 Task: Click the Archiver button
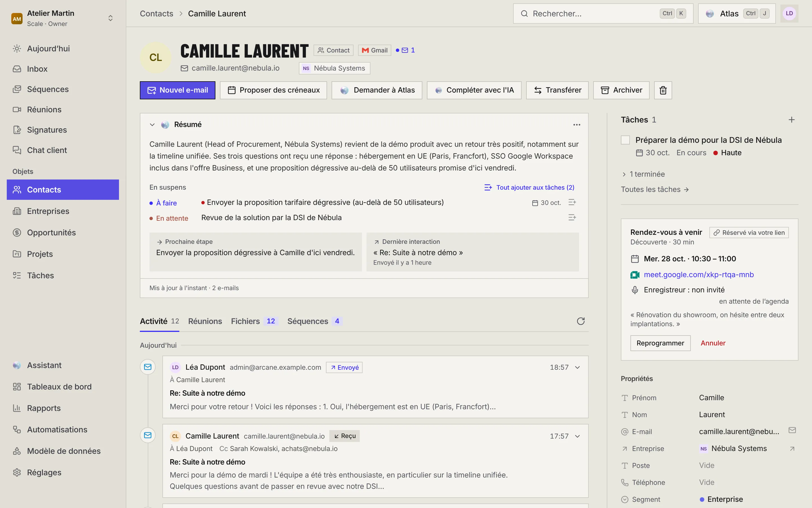(x=621, y=90)
